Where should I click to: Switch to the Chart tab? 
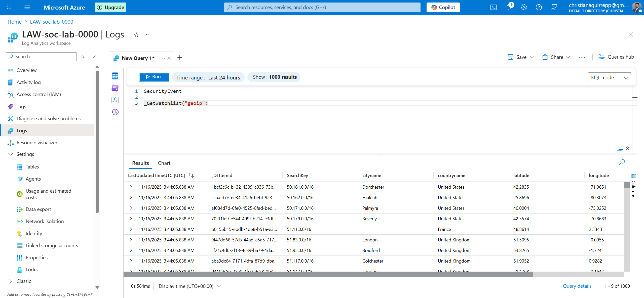[164, 163]
